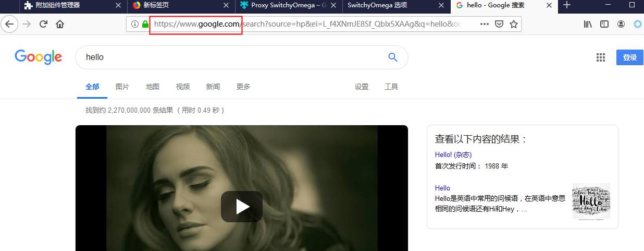
Task: Open SwitchyOmega extension ring icon
Action: pyautogui.click(x=637, y=24)
